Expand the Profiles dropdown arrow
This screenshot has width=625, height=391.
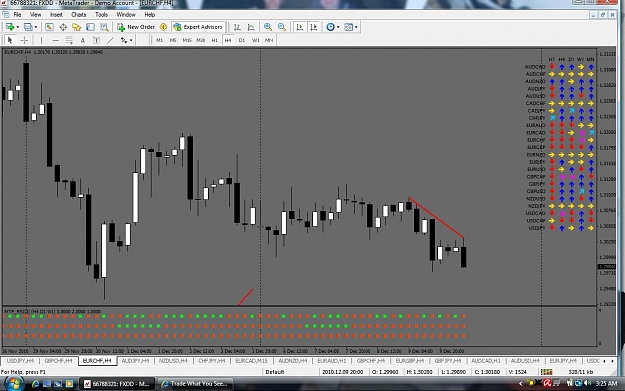(36, 27)
